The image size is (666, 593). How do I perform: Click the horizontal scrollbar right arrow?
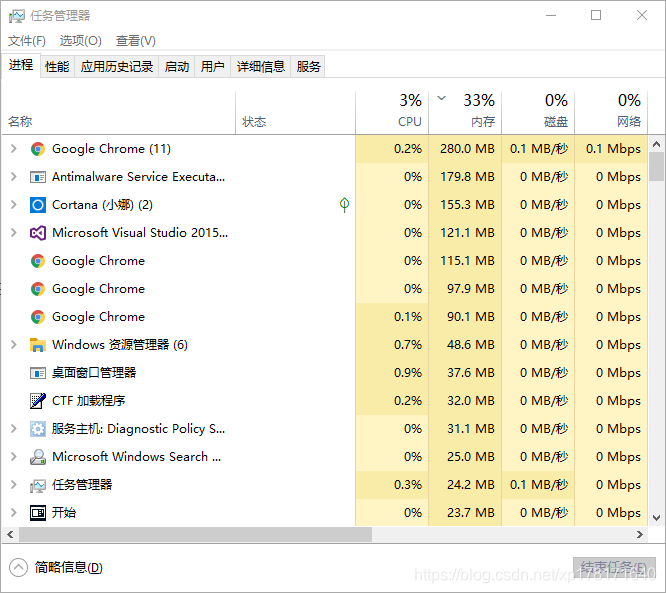pyautogui.click(x=640, y=534)
